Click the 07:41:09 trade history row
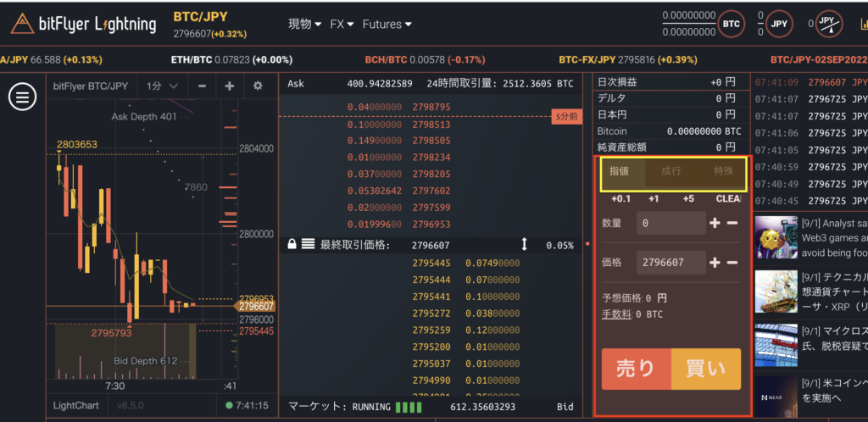Image resolution: width=868 pixels, height=422 pixels. 811,83
